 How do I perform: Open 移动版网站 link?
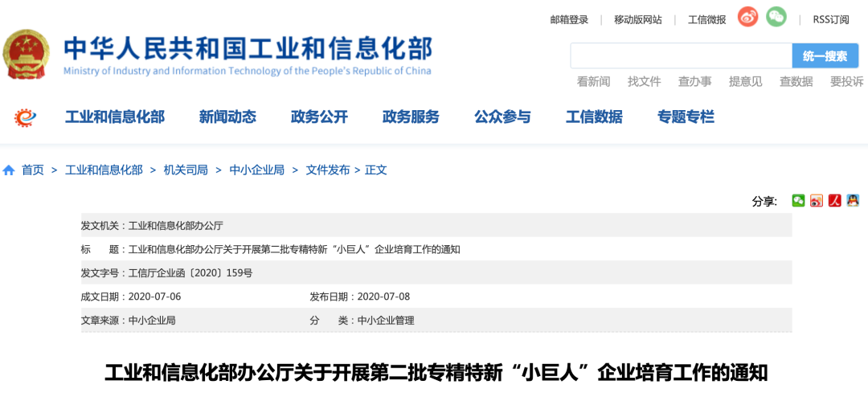[x=637, y=20]
